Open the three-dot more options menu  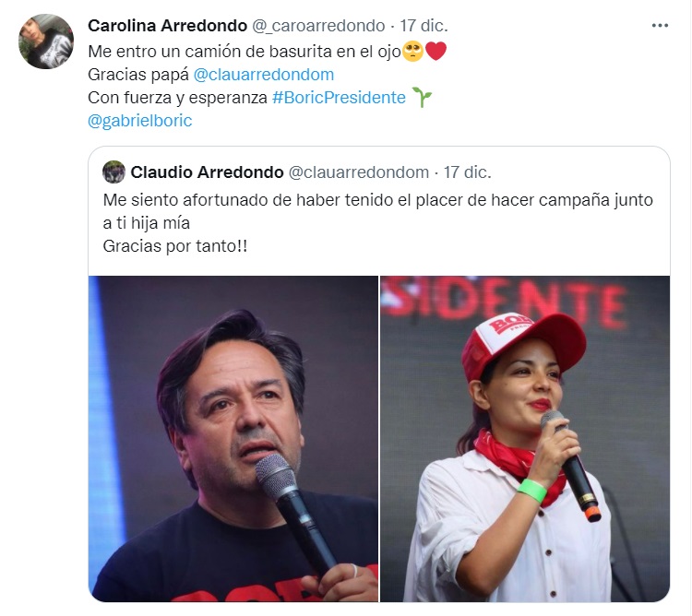[660, 26]
